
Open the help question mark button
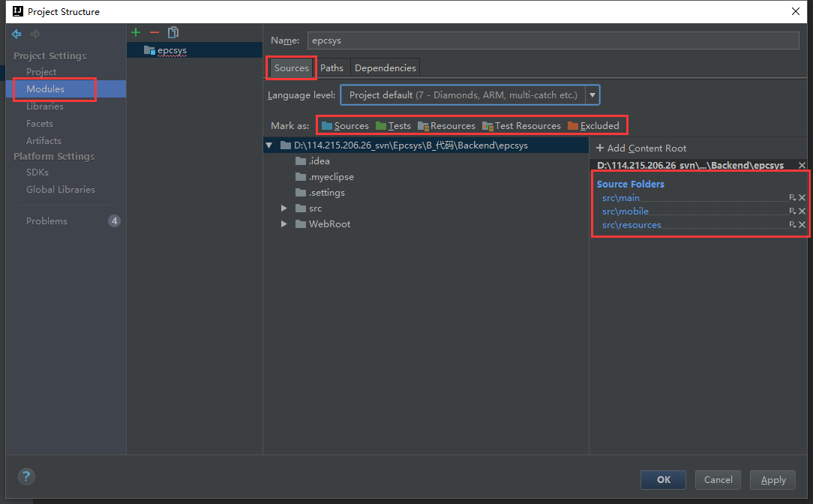[26, 476]
